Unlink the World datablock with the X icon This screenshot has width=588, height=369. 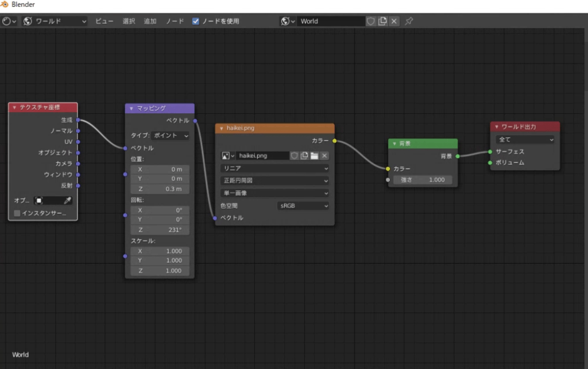[394, 21]
